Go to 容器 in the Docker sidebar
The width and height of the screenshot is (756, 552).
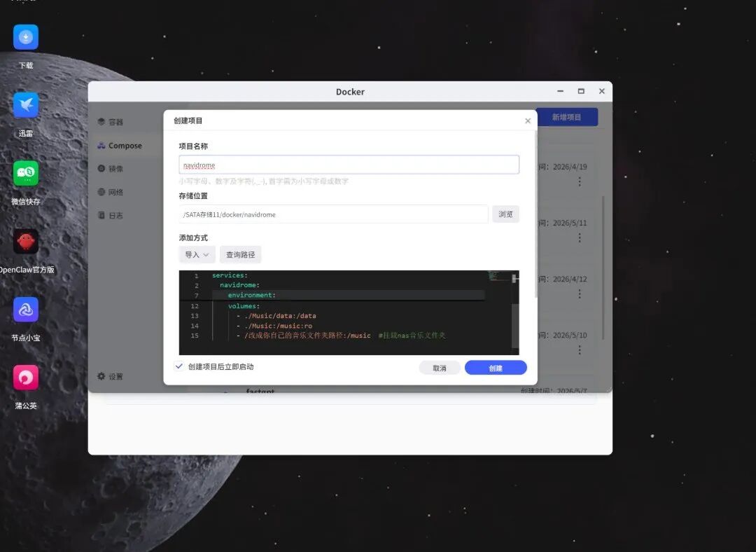pos(111,122)
